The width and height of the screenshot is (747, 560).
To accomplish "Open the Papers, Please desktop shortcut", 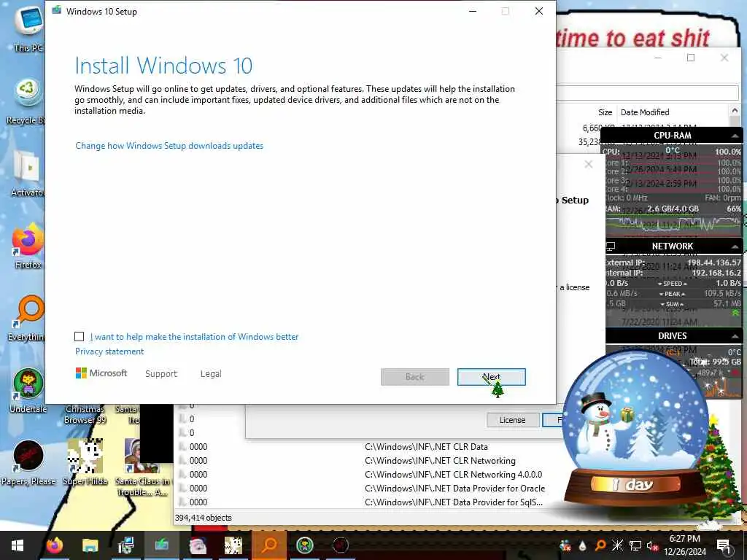I will 28,462.
